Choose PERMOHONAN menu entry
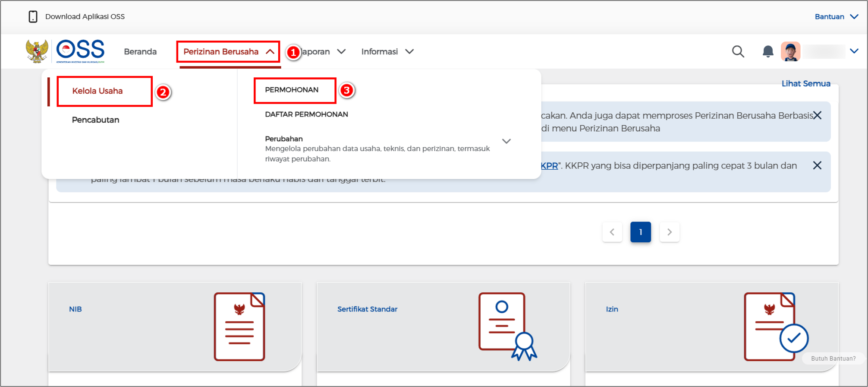The image size is (868, 387). [292, 90]
